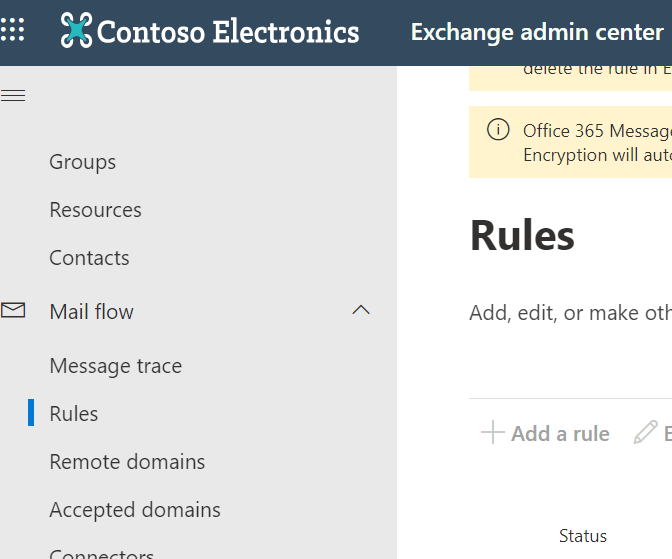Click Add a rule button
The image size is (672, 559).
[545, 433]
